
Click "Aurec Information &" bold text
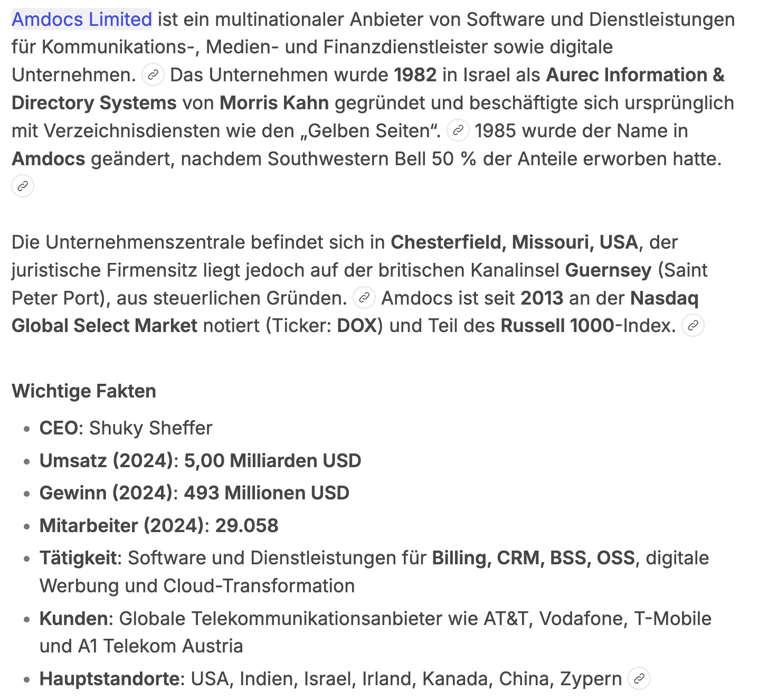pyautogui.click(x=635, y=75)
